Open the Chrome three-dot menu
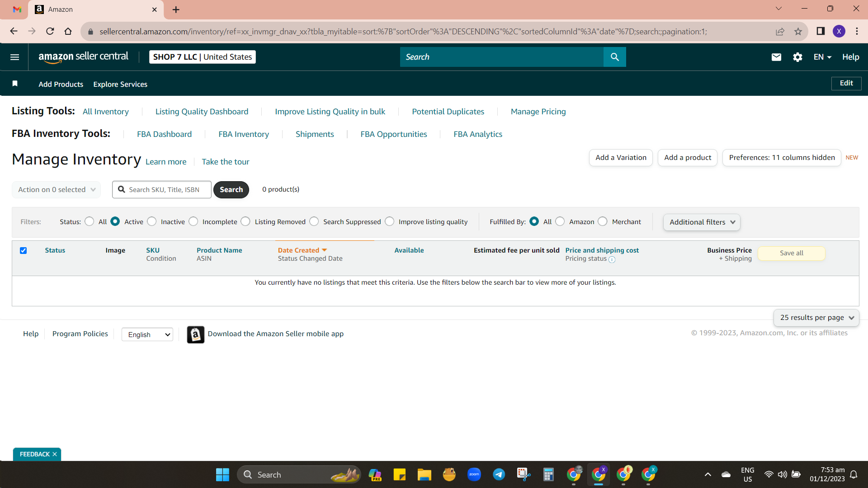The image size is (868, 488). (x=857, y=31)
